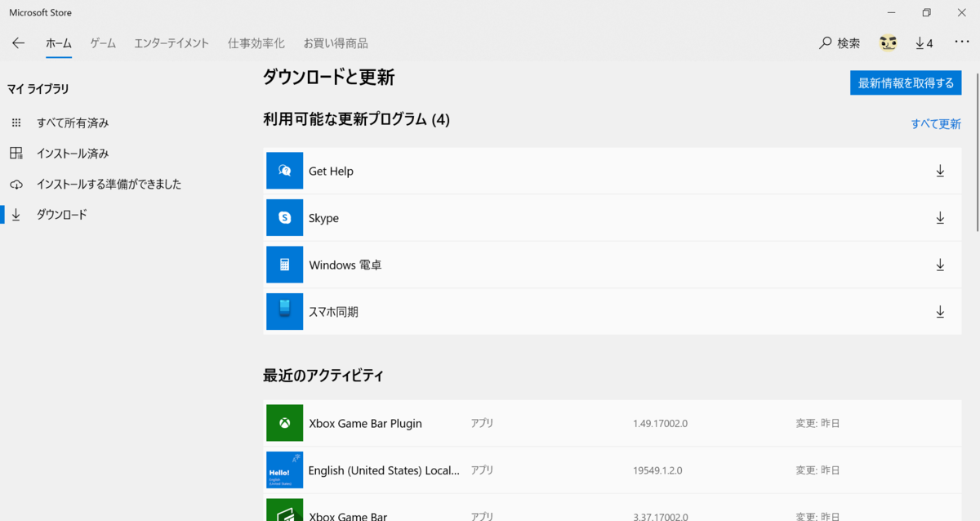The image size is (980, 521).
Task: Click English (United States) Local... name
Action: tap(384, 470)
